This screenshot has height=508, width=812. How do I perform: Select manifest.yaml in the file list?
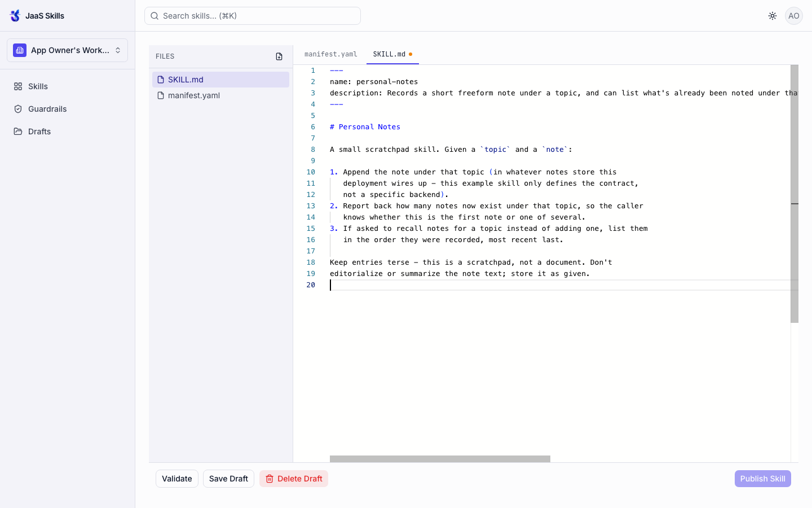(x=220, y=95)
